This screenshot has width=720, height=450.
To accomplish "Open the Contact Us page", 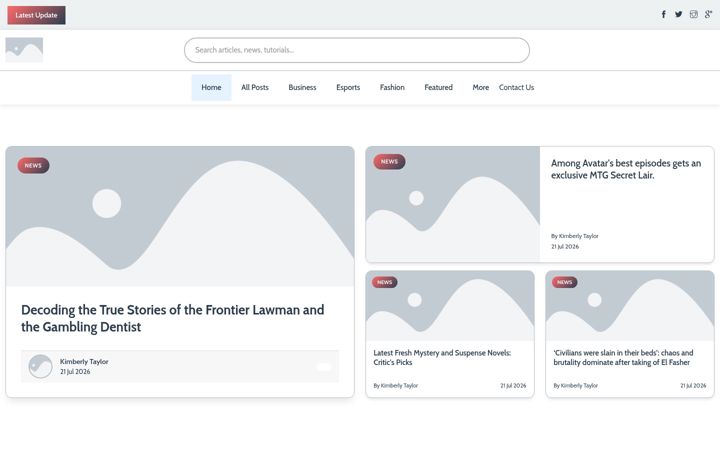I will [516, 87].
